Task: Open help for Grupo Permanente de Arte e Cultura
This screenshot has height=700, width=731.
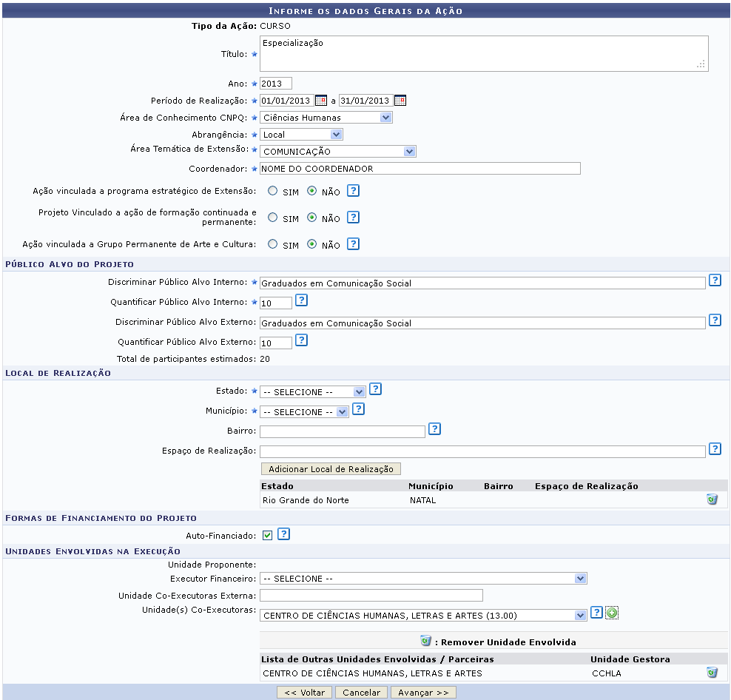Action: coord(354,244)
